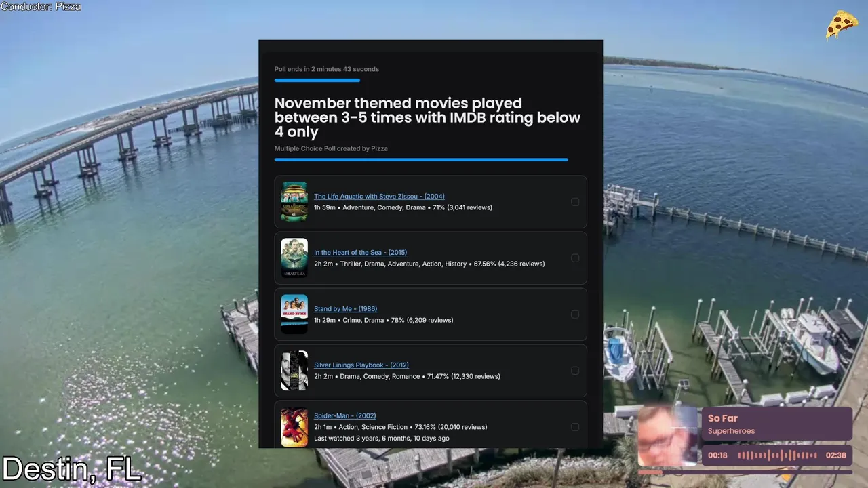The width and height of the screenshot is (868, 488).
Task: Click the Spider-Man poster thumbnail
Action: [294, 427]
